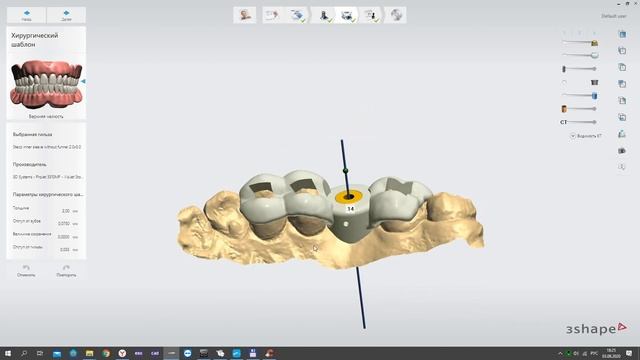Open the sixth workflow step with checkmark
This screenshot has height=360, width=640.
[x=371, y=15]
